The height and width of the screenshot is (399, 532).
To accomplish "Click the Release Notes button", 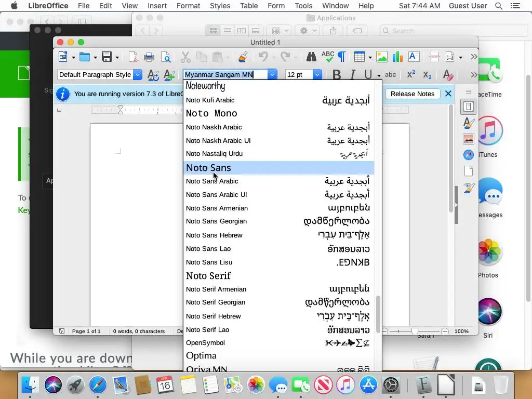I will click(413, 94).
